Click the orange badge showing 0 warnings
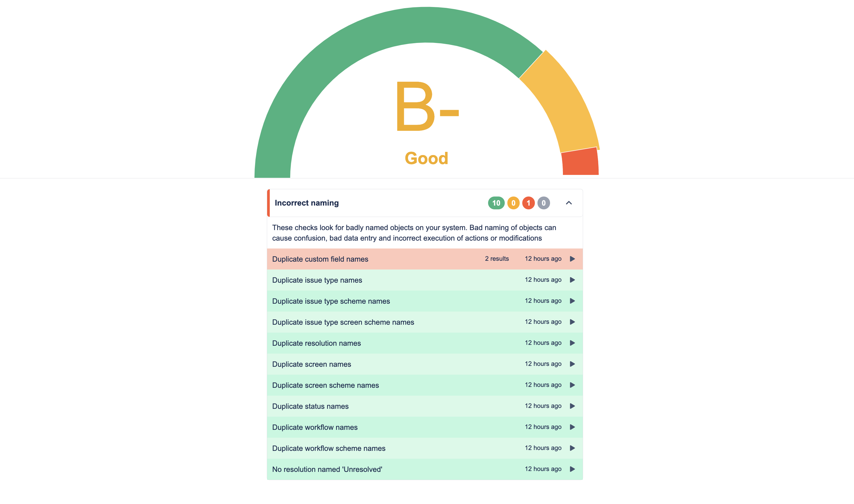Image resolution: width=854 pixels, height=504 pixels. click(x=513, y=203)
